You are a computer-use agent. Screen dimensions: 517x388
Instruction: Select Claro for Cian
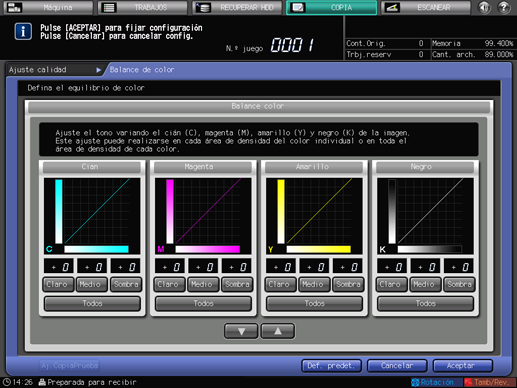point(58,284)
